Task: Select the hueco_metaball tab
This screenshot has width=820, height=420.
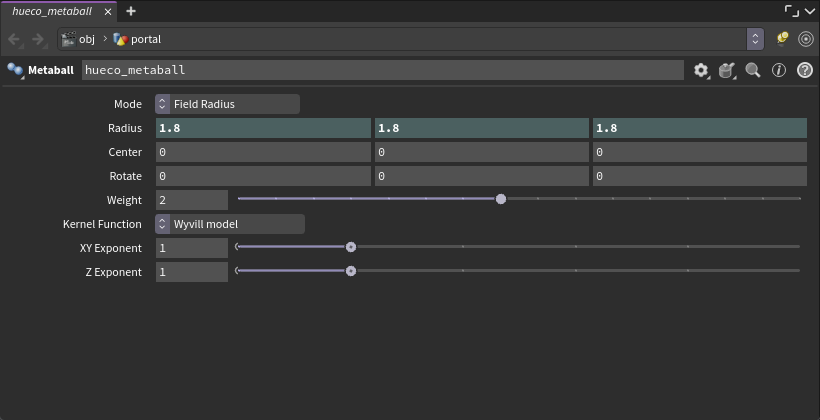Action: pyautogui.click(x=52, y=11)
